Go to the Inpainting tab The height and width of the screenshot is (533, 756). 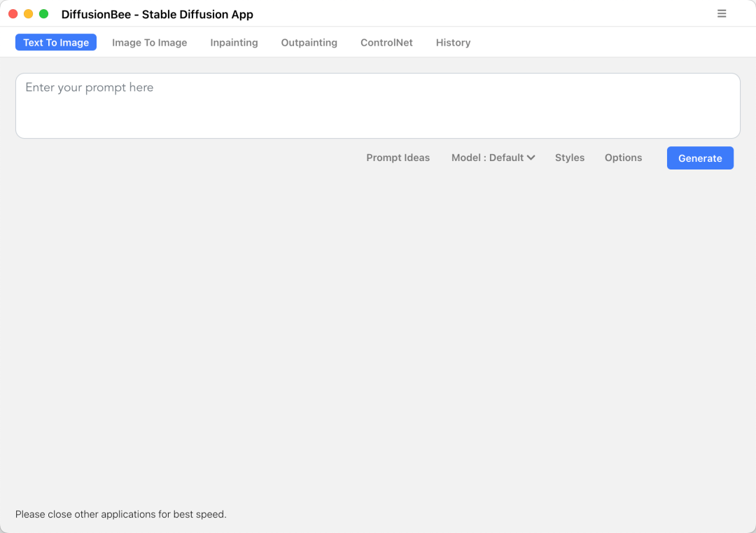tap(234, 43)
